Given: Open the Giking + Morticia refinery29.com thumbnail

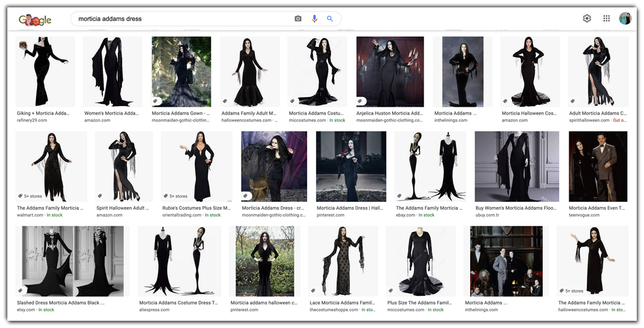Looking at the screenshot, I should click(45, 72).
